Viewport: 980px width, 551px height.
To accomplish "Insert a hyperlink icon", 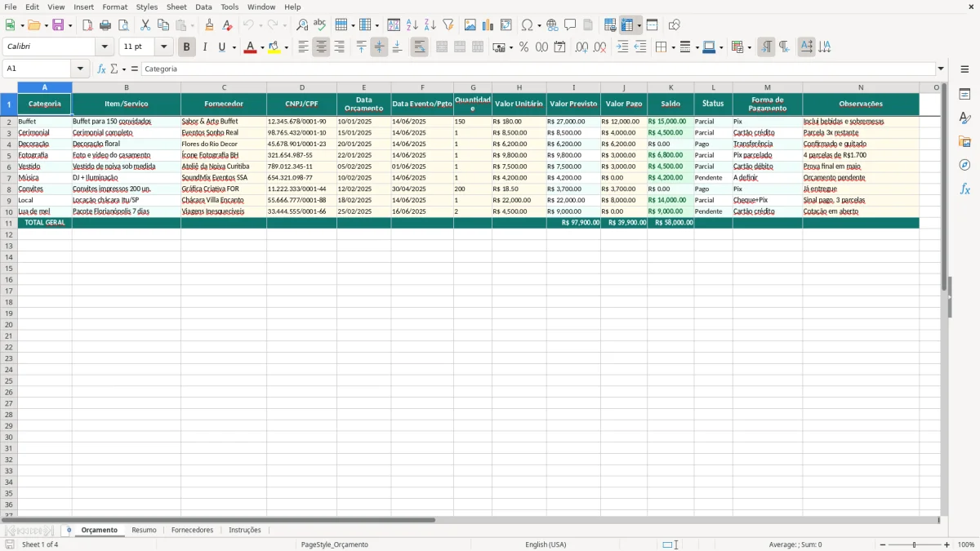I will coord(552,25).
